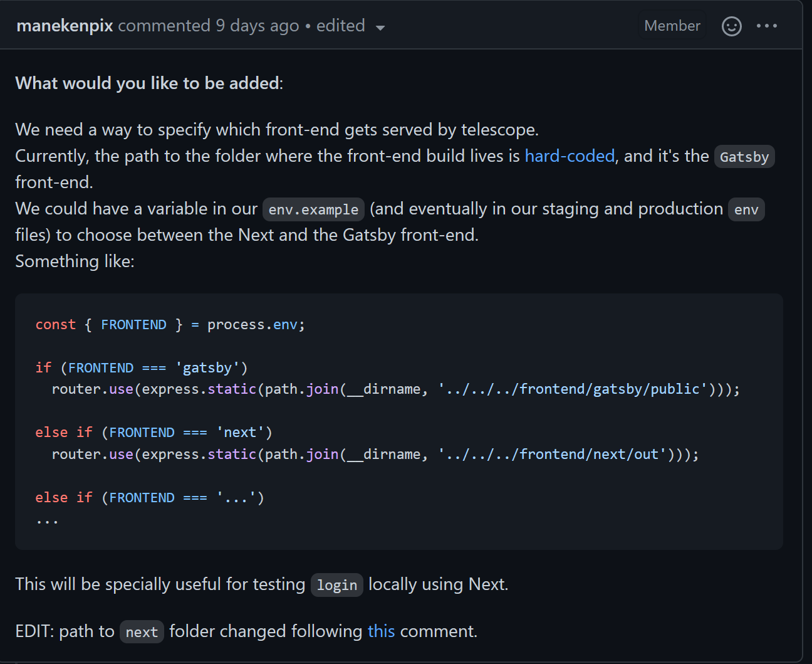The height and width of the screenshot is (664, 812).
Task: Click the login inline code
Action: 337,585
